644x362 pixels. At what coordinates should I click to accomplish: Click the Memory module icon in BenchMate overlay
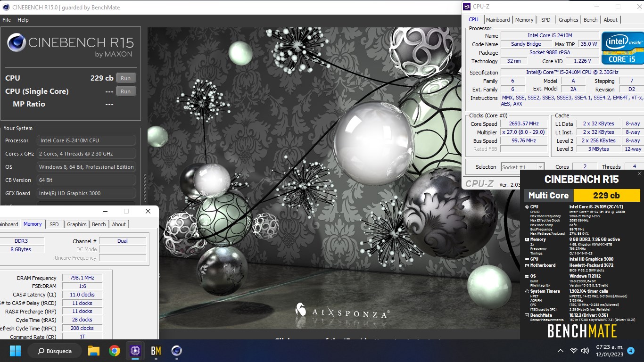[x=527, y=239]
